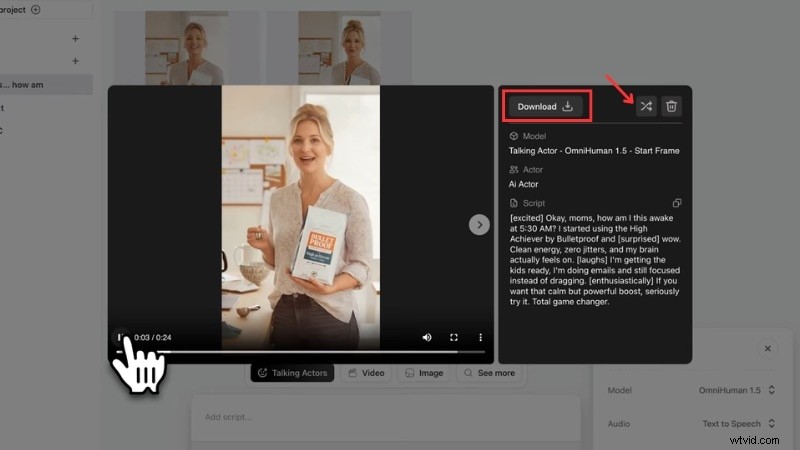The image size is (800, 450).
Task: Click the Model label cube icon
Action: point(514,136)
